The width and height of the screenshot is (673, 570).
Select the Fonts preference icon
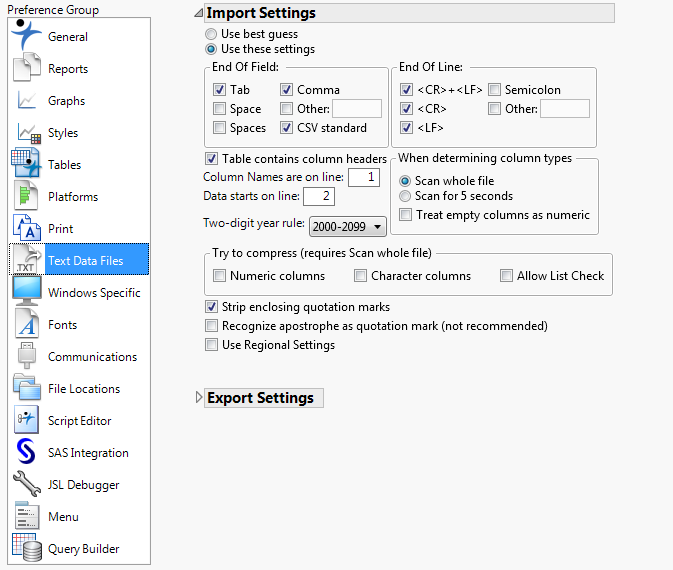click(26, 325)
